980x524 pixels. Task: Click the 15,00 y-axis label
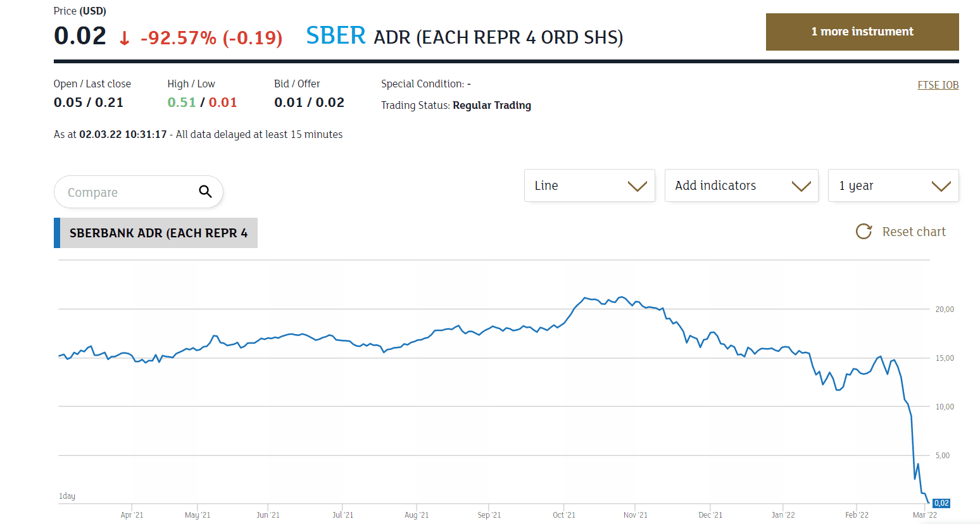[x=945, y=358]
